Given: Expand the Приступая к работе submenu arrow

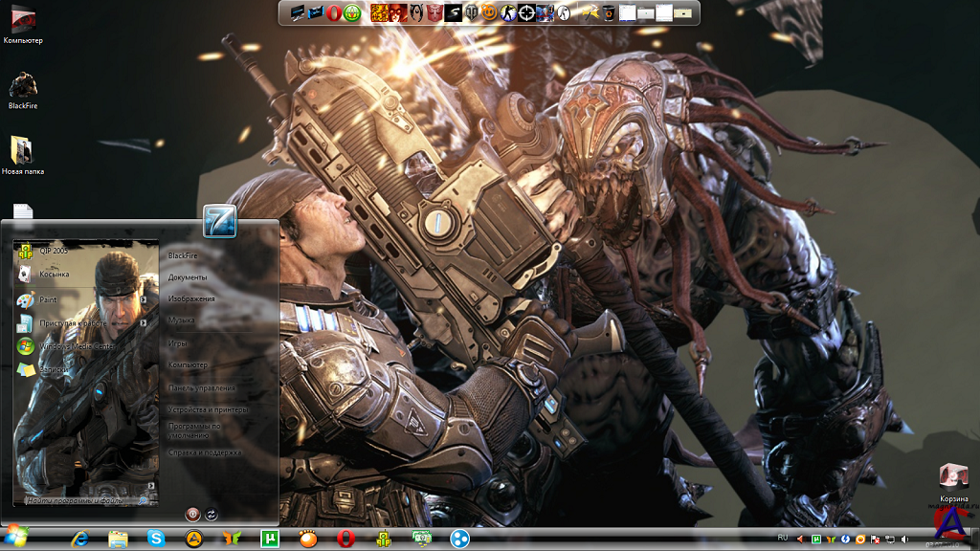Looking at the screenshot, I should [x=144, y=323].
